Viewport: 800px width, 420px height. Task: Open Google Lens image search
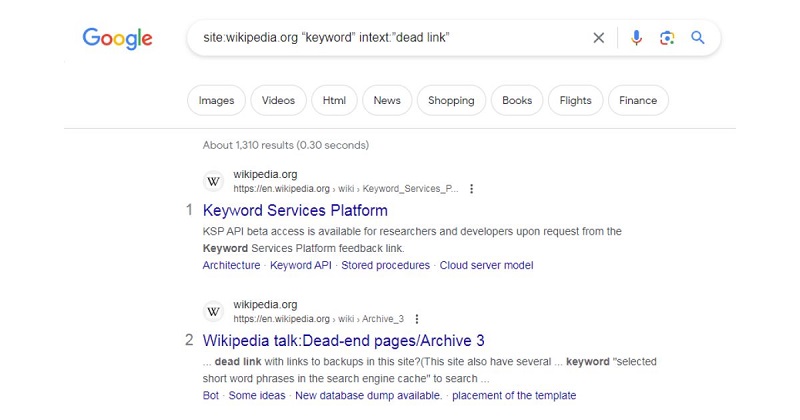[x=667, y=38]
